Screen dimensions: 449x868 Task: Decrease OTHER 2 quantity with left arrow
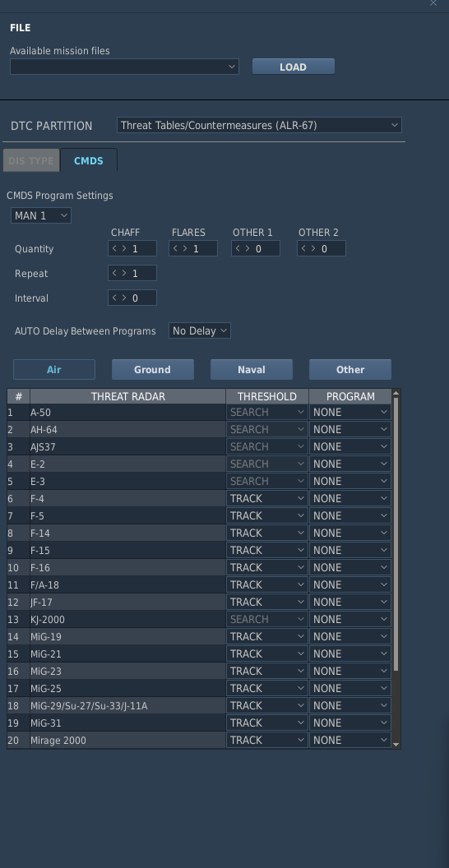[x=304, y=248]
